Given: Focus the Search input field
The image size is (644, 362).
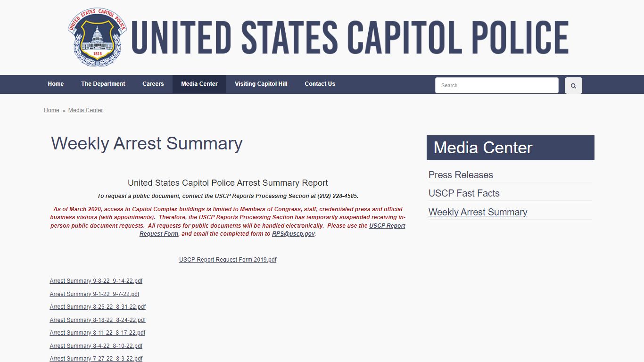Looking at the screenshot, I should pos(497,85).
